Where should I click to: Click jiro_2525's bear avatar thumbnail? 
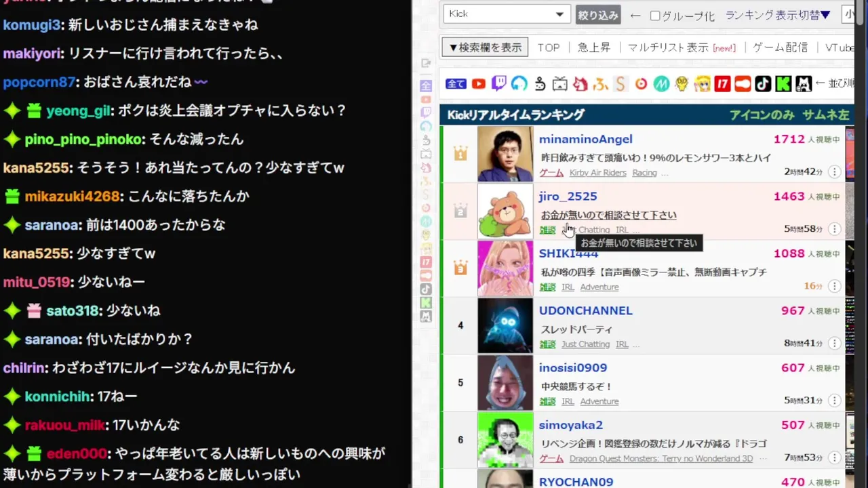pyautogui.click(x=505, y=211)
